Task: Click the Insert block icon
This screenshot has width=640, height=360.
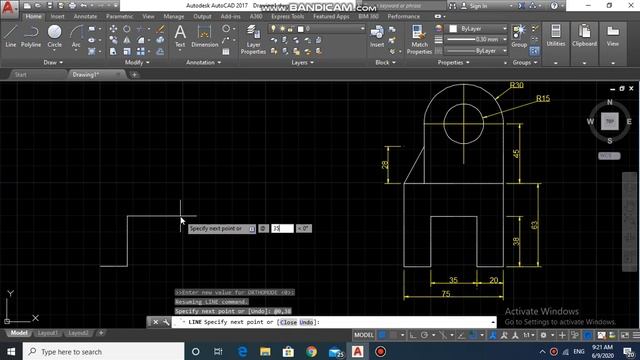Action: (377, 36)
